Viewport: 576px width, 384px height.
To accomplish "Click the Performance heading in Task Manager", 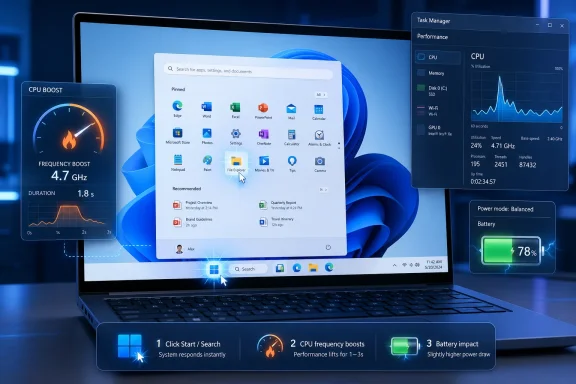I will (x=432, y=37).
